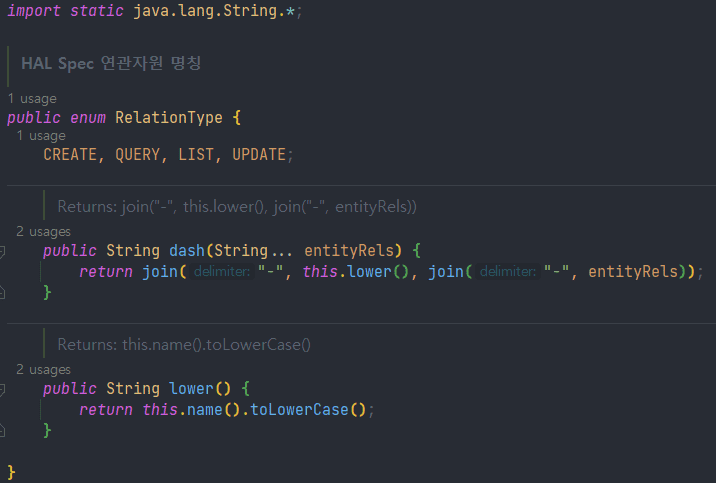Select the UPDATE enum constant
This screenshot has width=716, height=483.
point(259,155)
